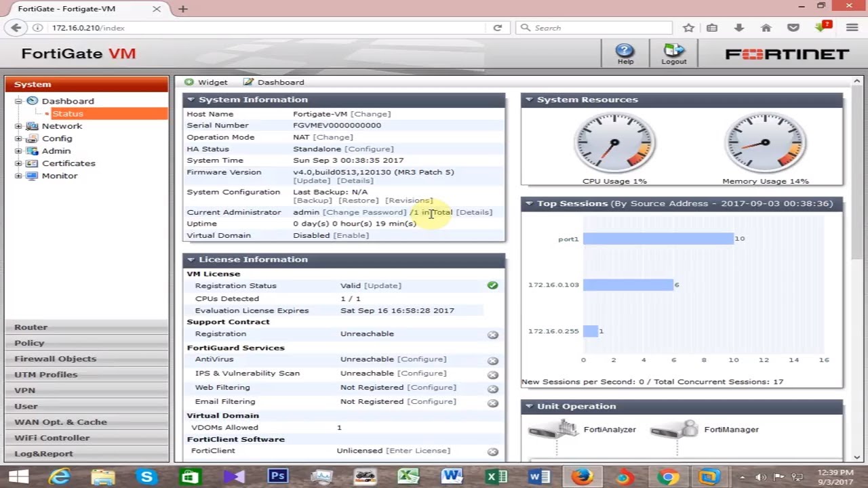Click the Virtual Domain Enable link

(x=351, y=235)
